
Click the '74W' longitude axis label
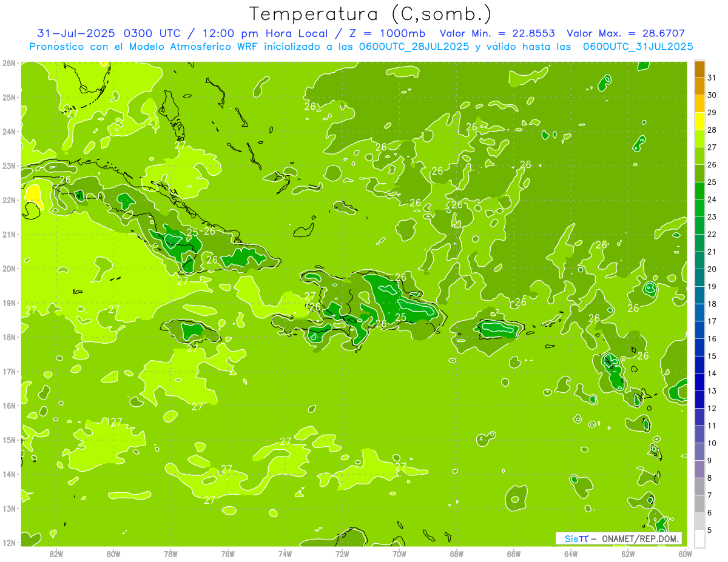(x=285, y=554)
